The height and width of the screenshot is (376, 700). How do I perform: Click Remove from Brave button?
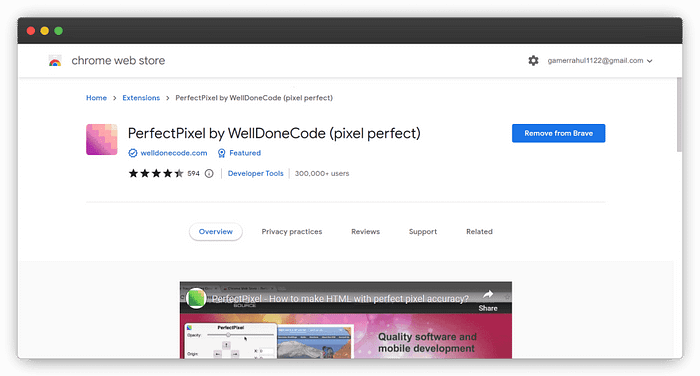[x=558, y=133]
